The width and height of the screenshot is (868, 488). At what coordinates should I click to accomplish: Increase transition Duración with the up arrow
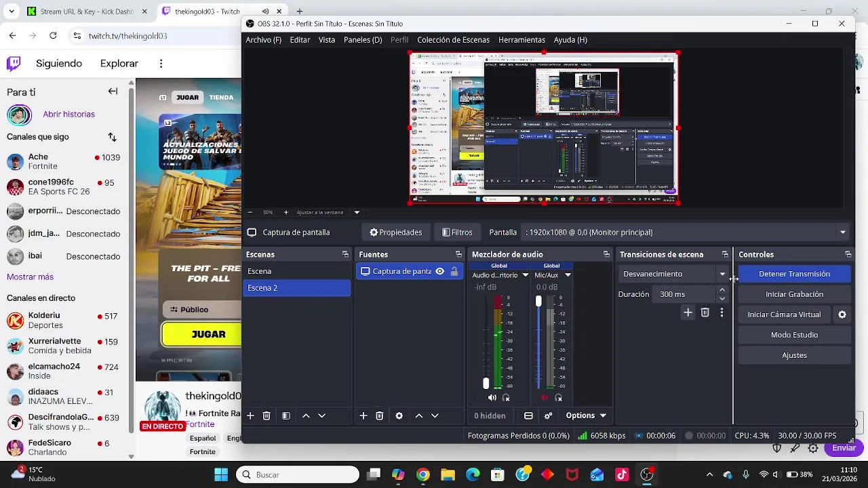point(722,290)
